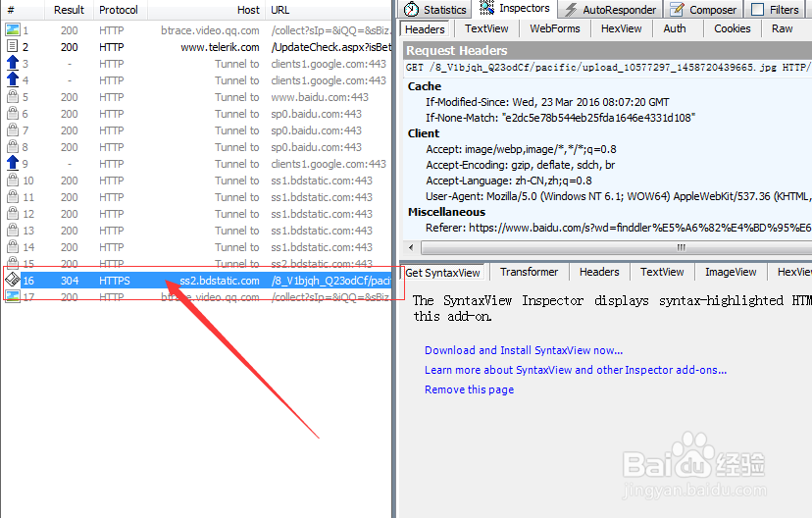The width and height of the screenshot is (812, 518).
Task: Select the response TextView tab
Action: click(x=662, y=272)
